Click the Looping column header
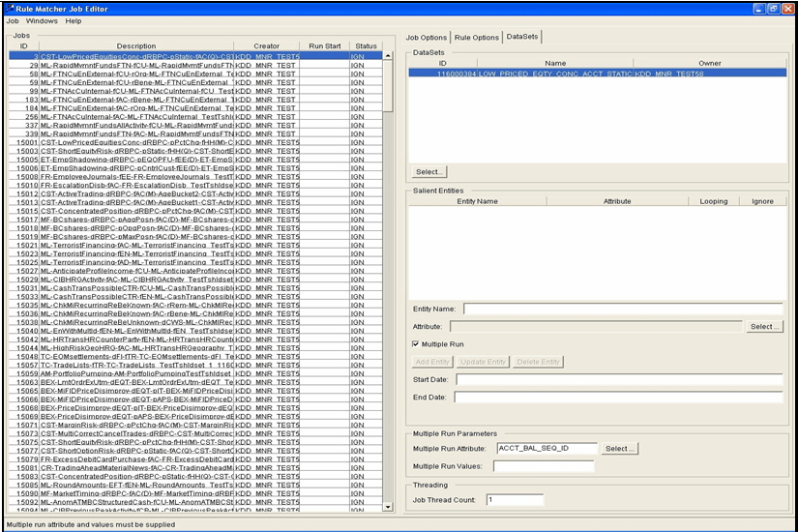This screenshot has height=532, width=798. click(x=714, y=201)
